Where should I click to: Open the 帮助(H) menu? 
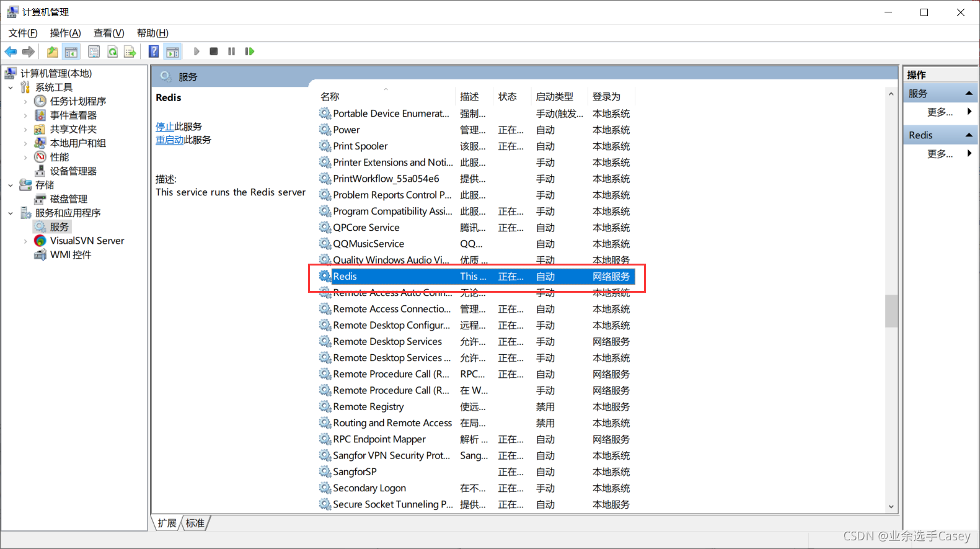point(152,33)
